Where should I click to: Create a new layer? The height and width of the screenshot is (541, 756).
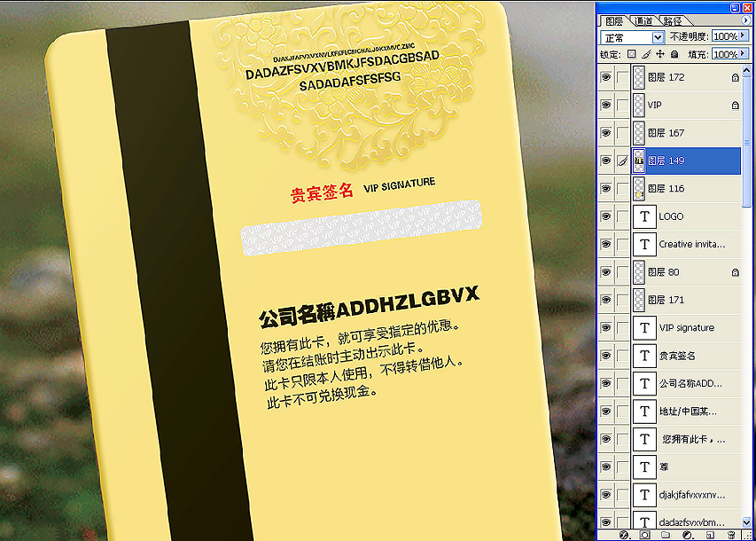click(710, 535)
